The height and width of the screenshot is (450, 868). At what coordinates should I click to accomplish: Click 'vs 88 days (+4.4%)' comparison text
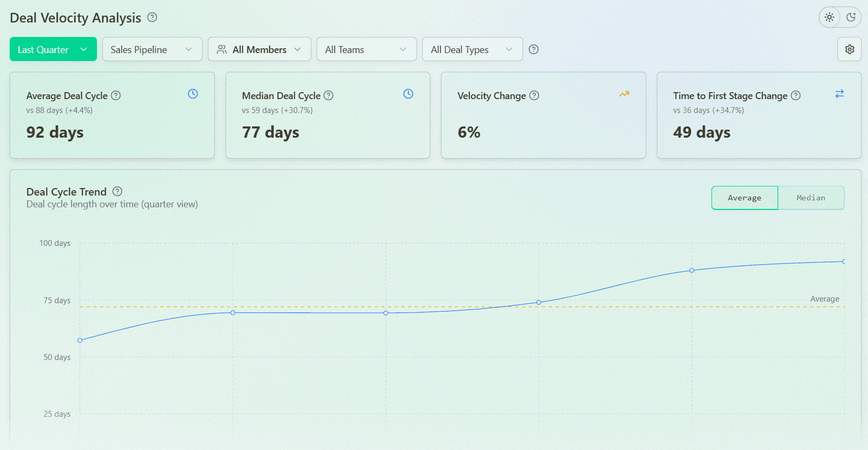59,110
